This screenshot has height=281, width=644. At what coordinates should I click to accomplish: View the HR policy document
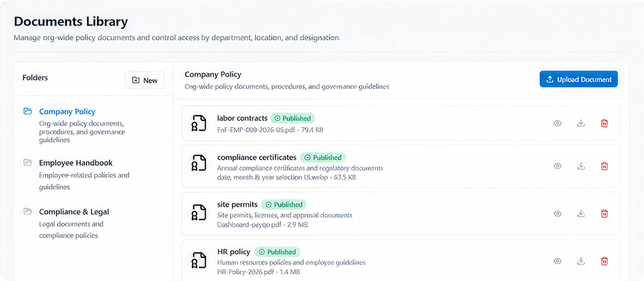click(x=557, y=261)
